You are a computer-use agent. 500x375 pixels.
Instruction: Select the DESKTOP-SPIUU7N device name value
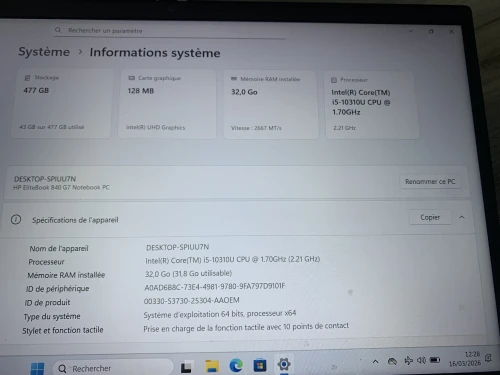pos(177,247)
